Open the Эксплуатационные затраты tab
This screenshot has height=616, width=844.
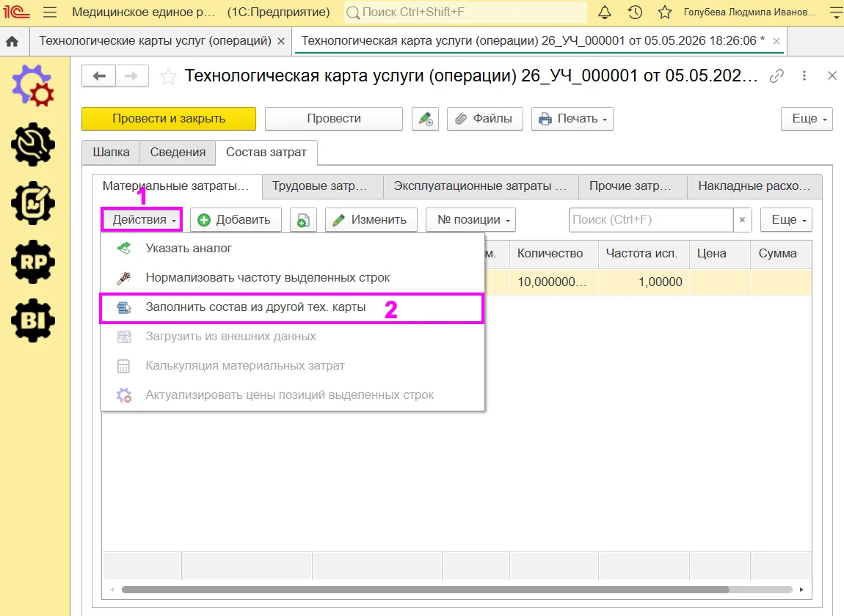pyautogui.click(x=481, y=186)
